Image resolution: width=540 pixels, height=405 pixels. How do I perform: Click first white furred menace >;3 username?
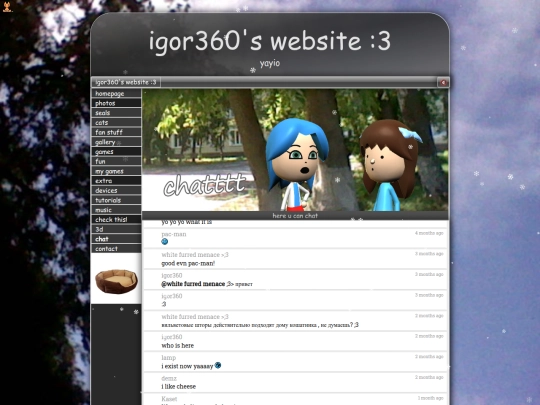195,255
